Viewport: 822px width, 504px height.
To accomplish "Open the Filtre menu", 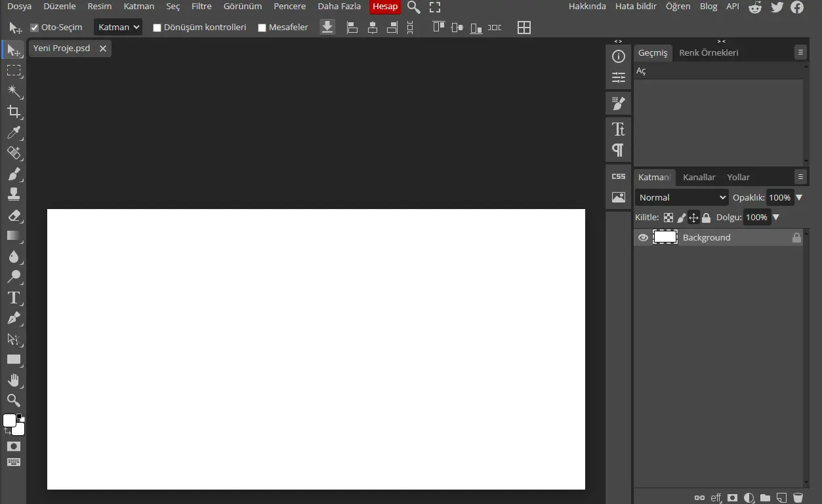I will point(201,7).
